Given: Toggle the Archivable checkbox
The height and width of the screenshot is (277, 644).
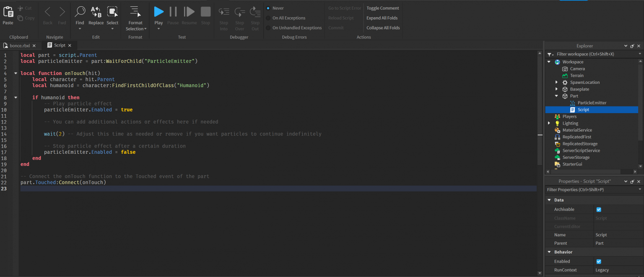Looking at the screenshot, I should (x=599, y=210).
